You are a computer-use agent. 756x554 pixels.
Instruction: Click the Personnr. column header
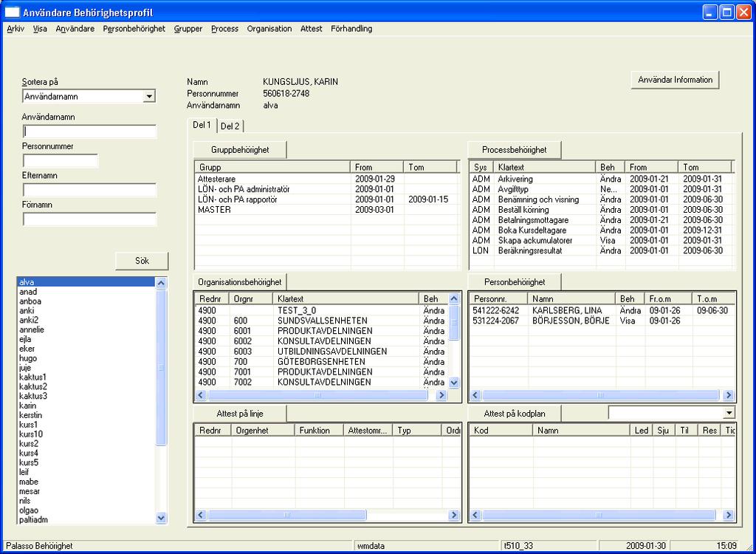click(498, 299)
